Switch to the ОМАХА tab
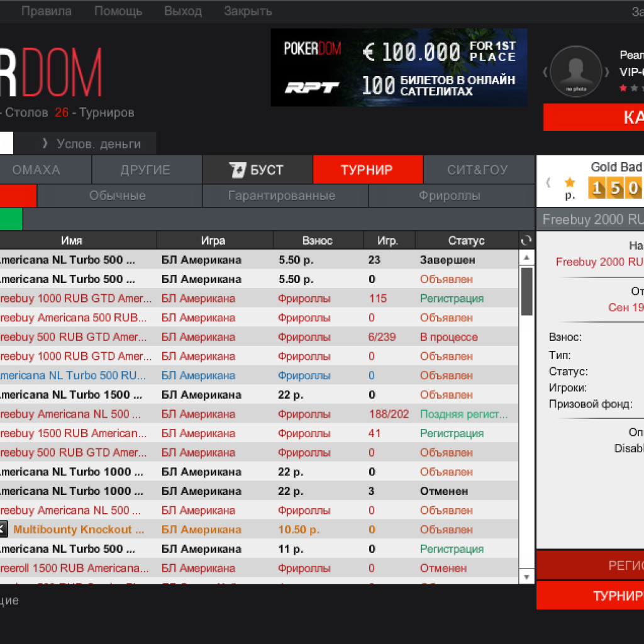Image resolution: width=644 pixels, height=644 pixels. pos(45,170)
